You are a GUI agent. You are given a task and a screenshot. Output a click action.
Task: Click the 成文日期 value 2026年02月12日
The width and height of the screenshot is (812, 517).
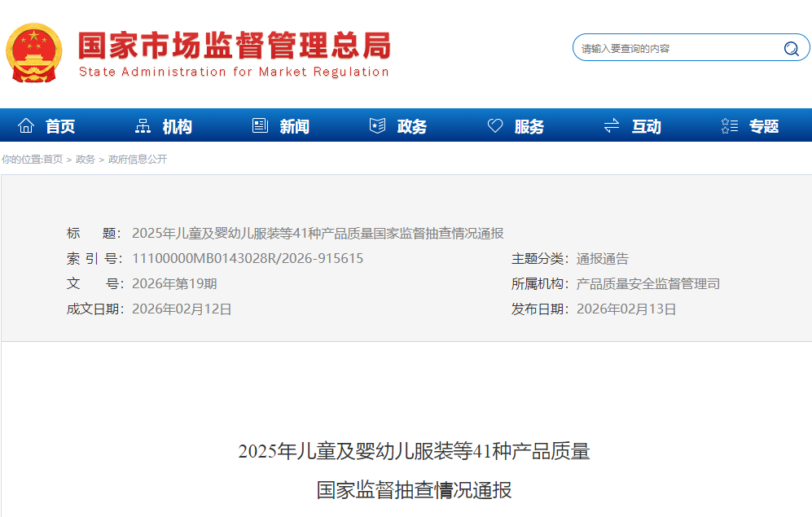(x=182, y=309)
